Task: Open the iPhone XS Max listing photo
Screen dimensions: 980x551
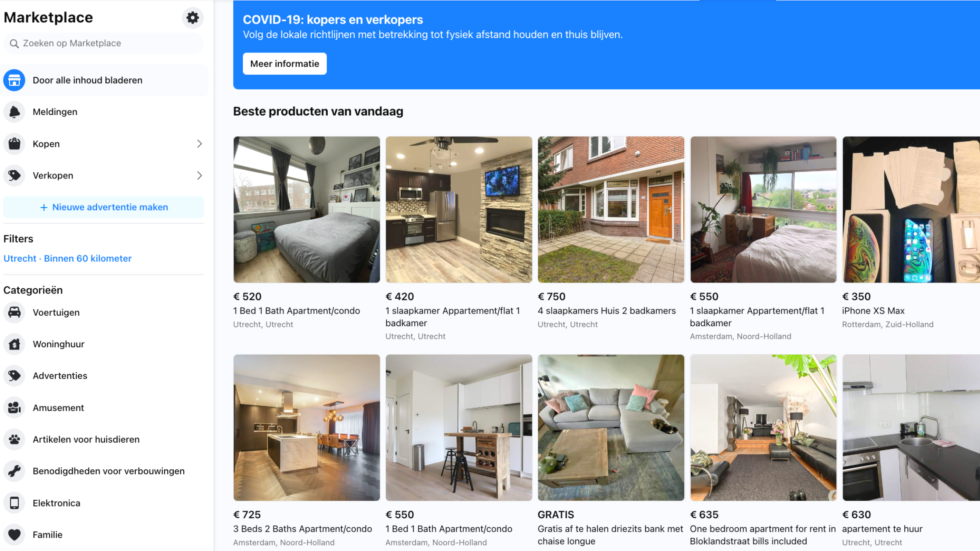Action: 911,209
